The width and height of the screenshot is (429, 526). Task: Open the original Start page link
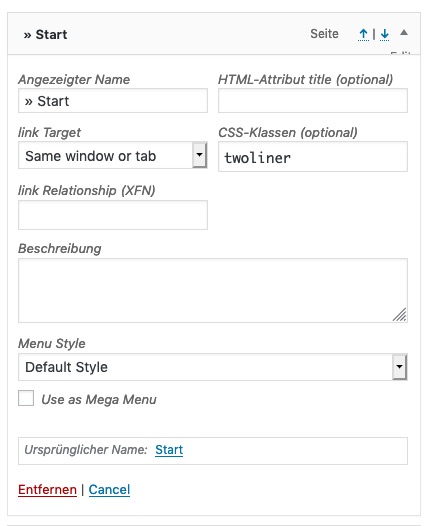click(x=169, y=450)
